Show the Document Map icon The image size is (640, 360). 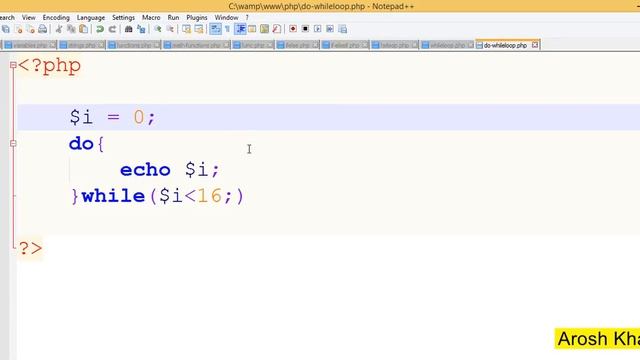click(264, 29)
